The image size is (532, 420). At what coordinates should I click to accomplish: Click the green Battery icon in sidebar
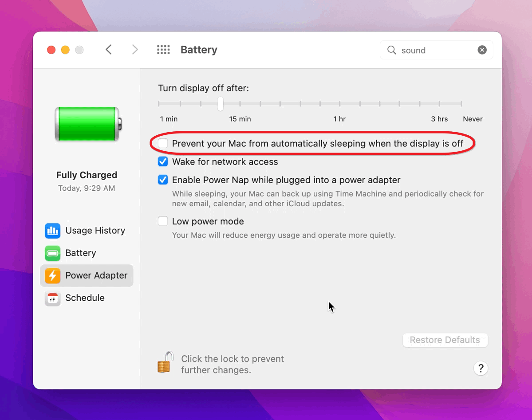52,253
